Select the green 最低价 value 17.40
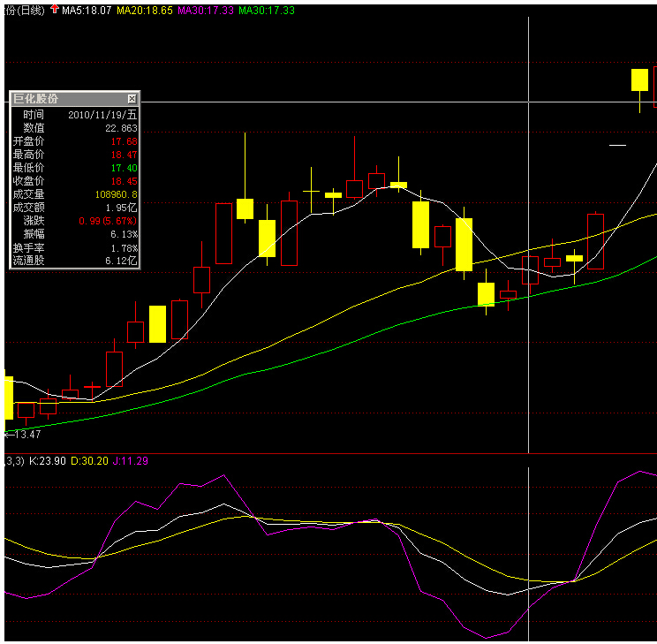The width and height of the screenshot is (657, 644). 125,168
